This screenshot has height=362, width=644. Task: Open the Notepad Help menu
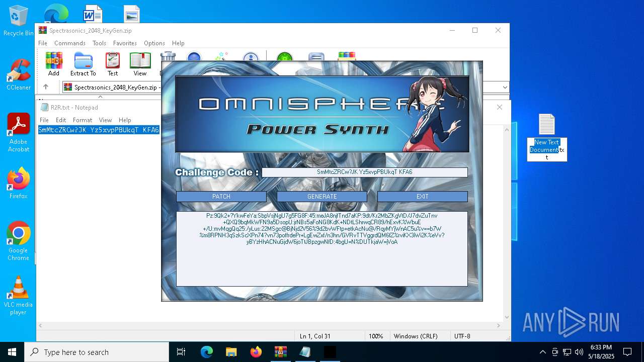(125, 120)
